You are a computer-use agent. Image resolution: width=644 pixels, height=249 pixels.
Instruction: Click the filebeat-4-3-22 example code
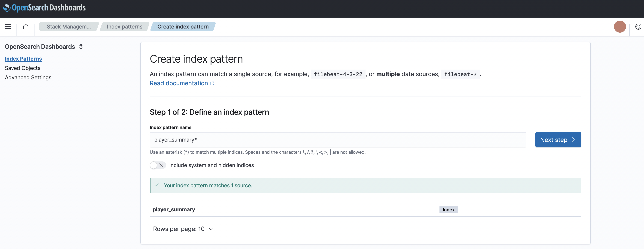(338, 74)
